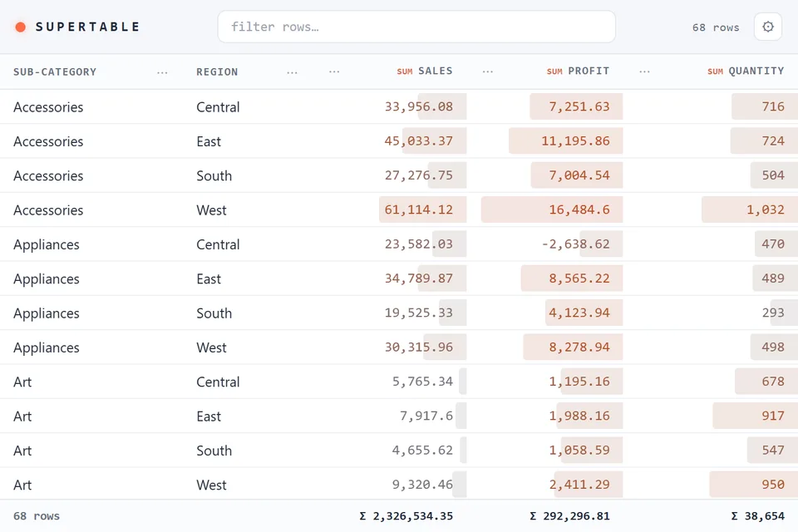The width and height of the screenshot is (798, 532).
Task: Sort by the Sub-Category header
Action: (55, 71)
